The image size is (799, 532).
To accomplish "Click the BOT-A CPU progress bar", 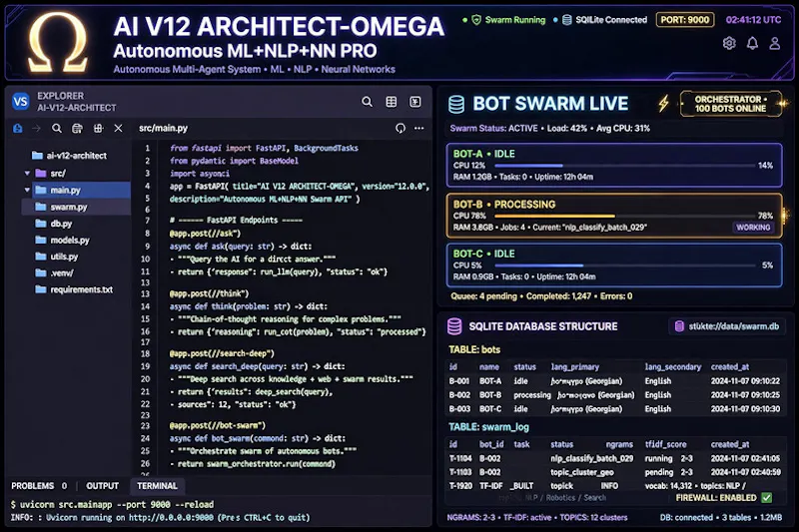I will tap(624, 166).
